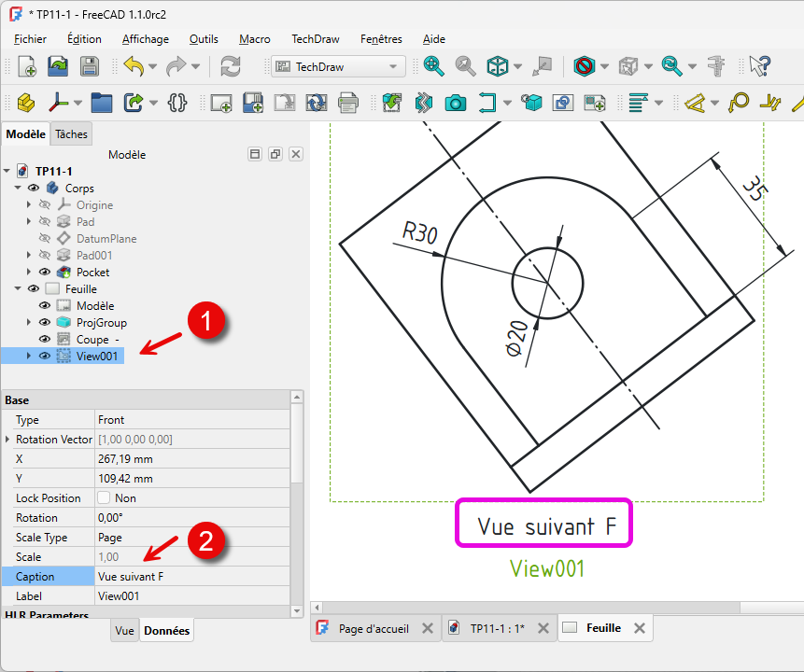Click the What's This help cursor icon
The height and width of the screenshot is (672, 804).
(x=760, y=66)
